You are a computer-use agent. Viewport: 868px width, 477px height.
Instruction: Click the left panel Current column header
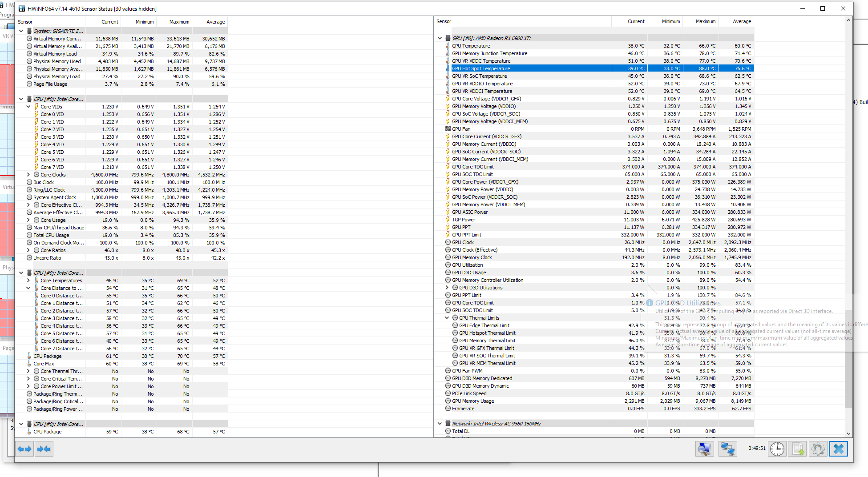pyautogui.click(x=103, y=22)
